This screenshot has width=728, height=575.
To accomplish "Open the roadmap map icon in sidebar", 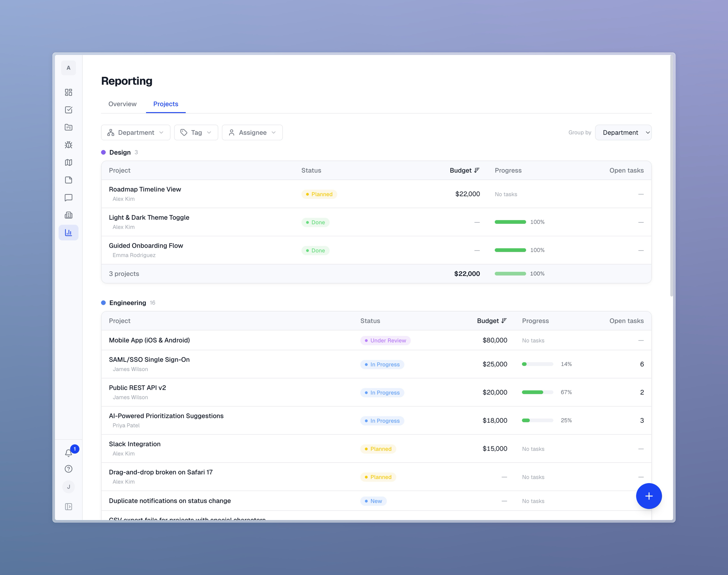I will pos(68,163).
